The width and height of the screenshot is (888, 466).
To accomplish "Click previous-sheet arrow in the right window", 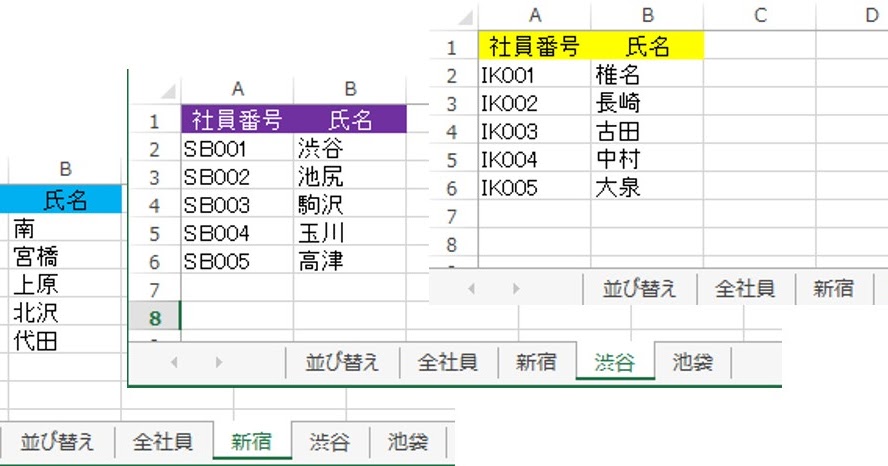I will tap(472, 289).
